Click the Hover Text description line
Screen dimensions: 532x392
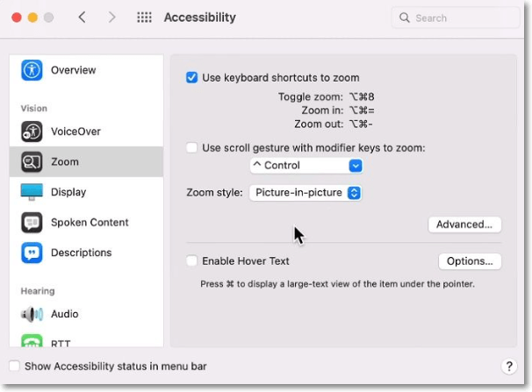[x=337, y=284]
